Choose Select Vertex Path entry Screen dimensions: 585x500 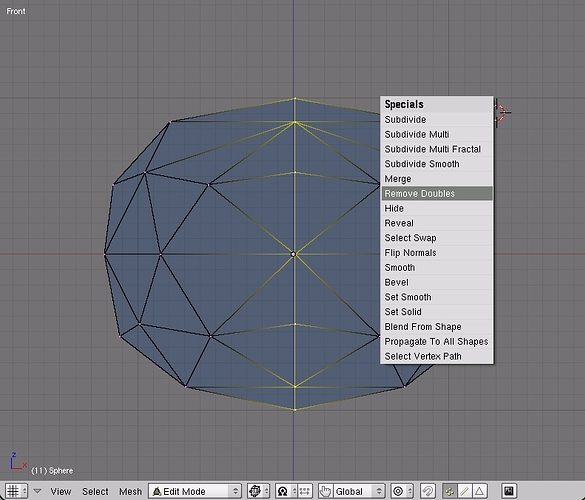coord(437,356)
